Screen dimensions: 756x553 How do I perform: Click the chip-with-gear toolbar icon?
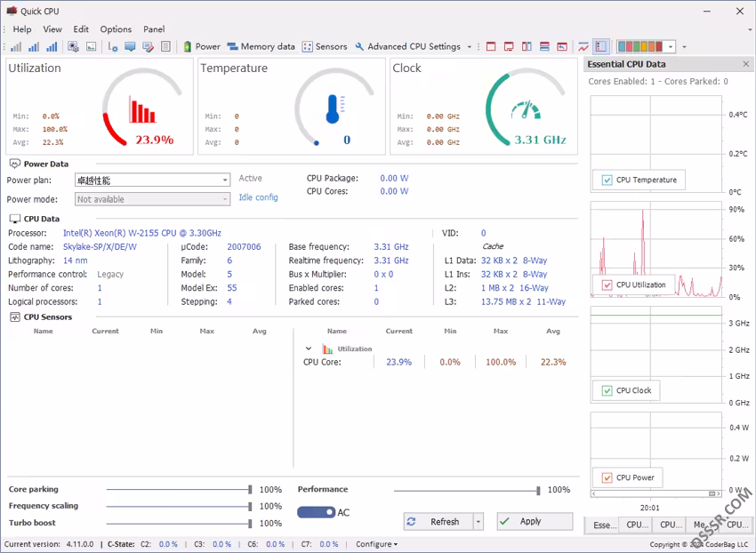point(73,47)
